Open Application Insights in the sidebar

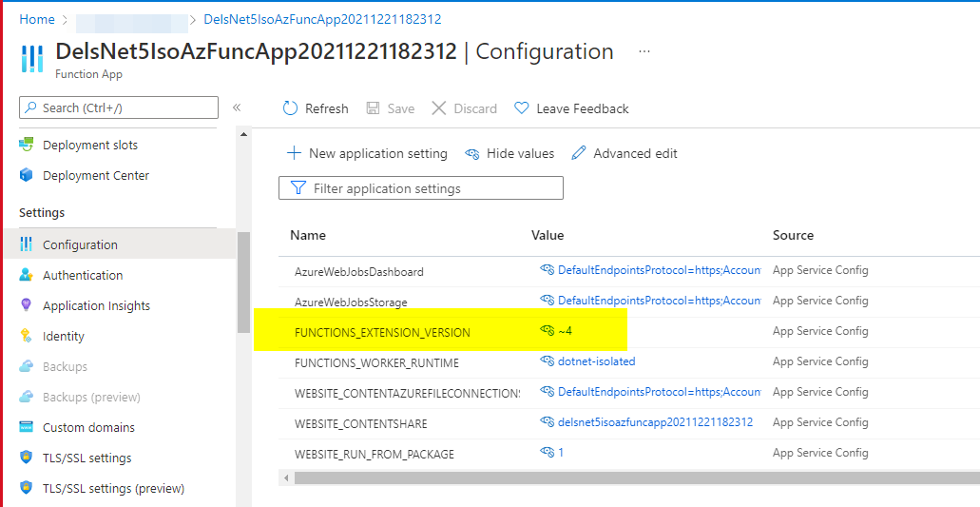(96, 305)
